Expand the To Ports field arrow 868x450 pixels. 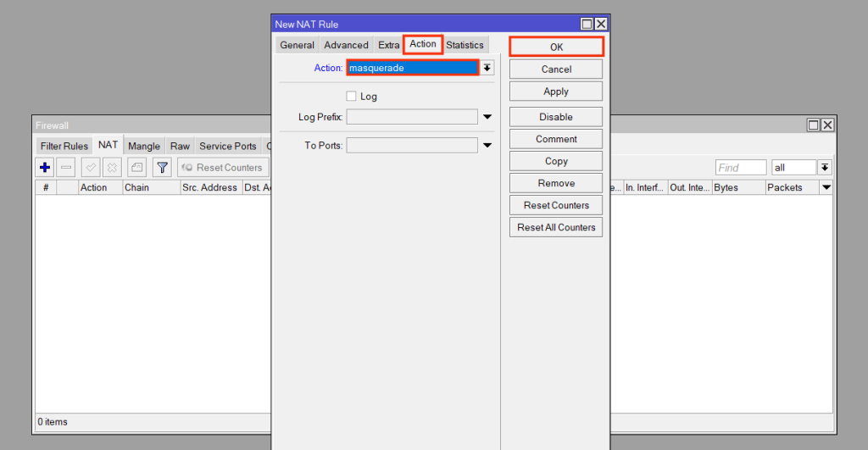487,146
